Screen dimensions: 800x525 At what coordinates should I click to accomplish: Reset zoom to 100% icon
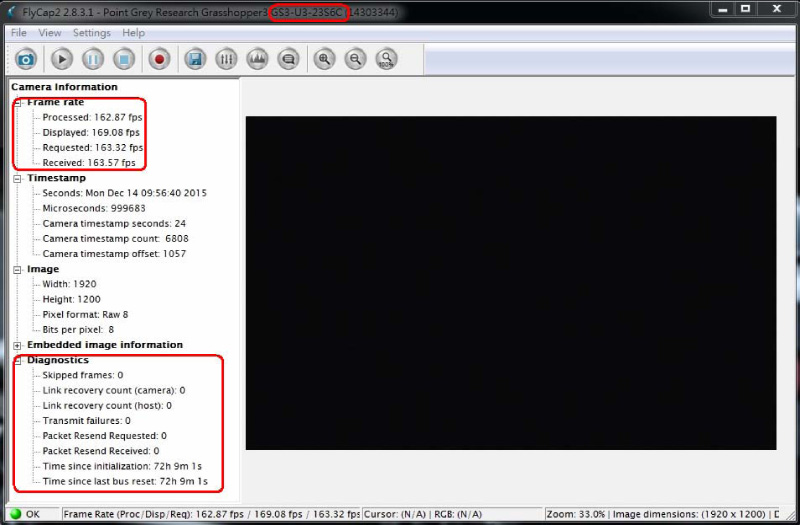(386, 59)
